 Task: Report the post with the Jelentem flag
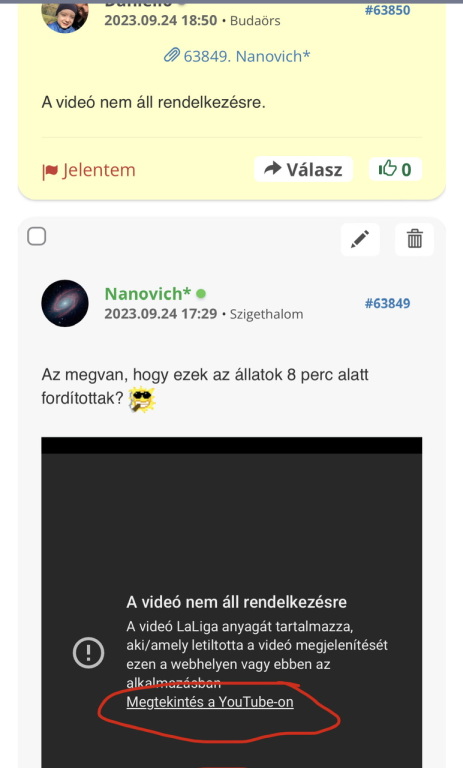pyautogui.click(x=89, y=170)
